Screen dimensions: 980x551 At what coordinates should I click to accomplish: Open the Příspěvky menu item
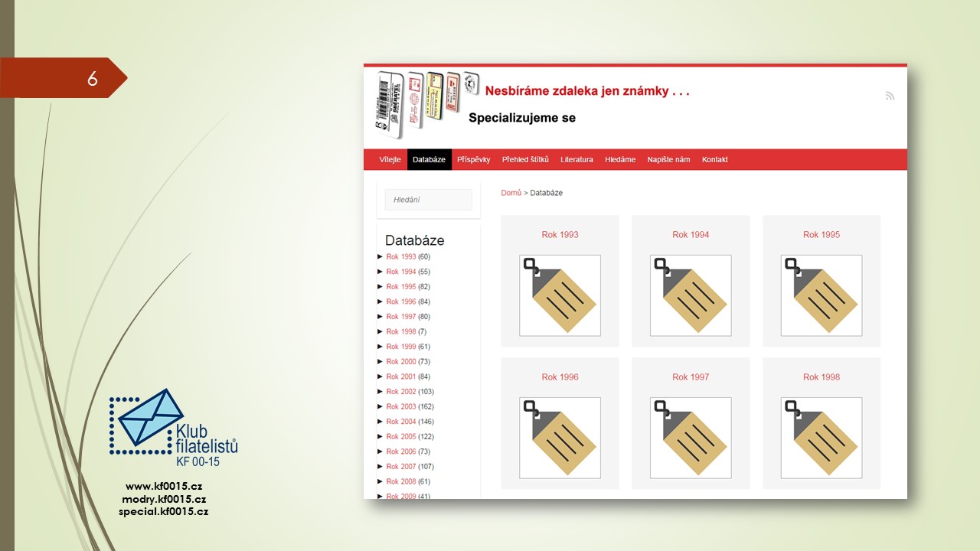473,160
